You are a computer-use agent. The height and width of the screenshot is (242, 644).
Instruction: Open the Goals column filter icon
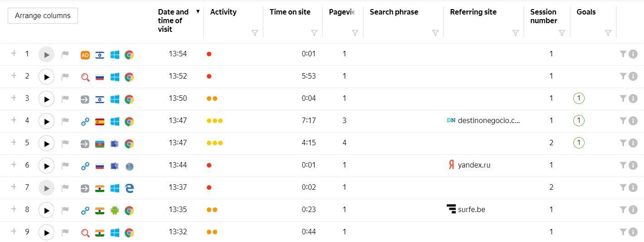[x=608, y=33]
